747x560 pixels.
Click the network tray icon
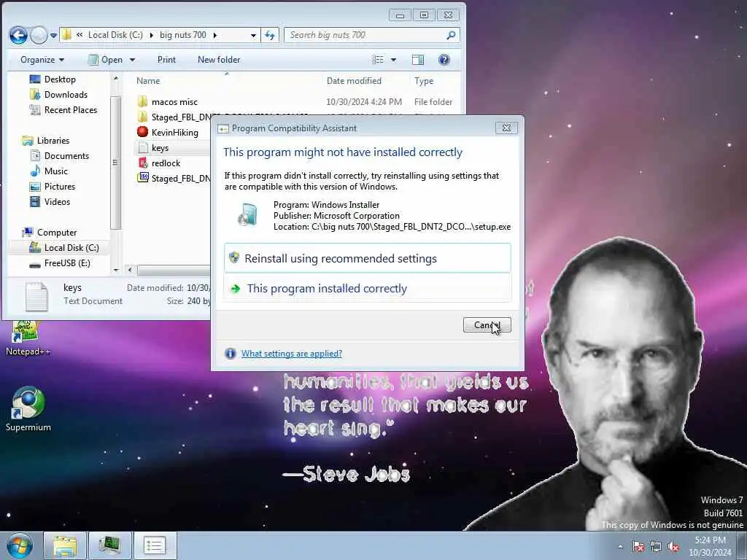tap(656, 547)
